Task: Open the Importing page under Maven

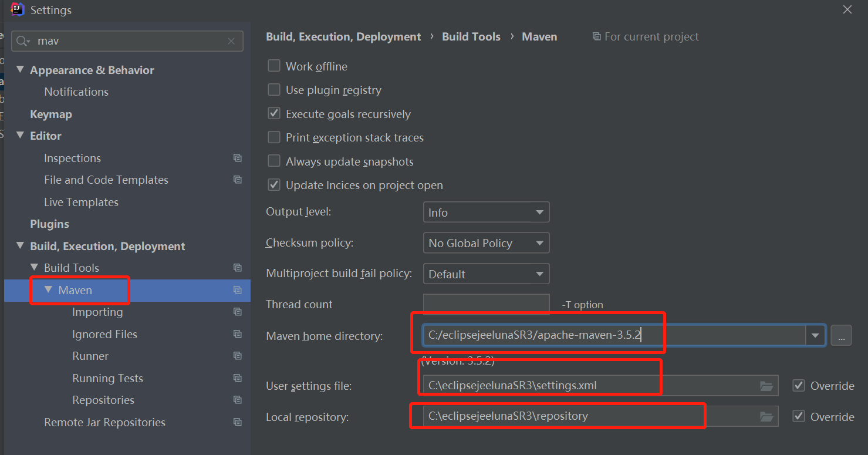Action: pyautogui.click(x=97, y=312)
